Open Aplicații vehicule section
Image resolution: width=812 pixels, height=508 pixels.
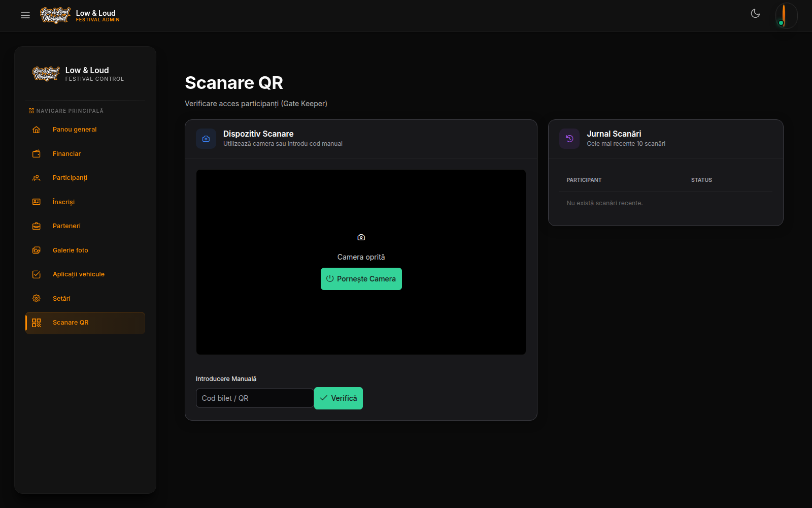85,274
